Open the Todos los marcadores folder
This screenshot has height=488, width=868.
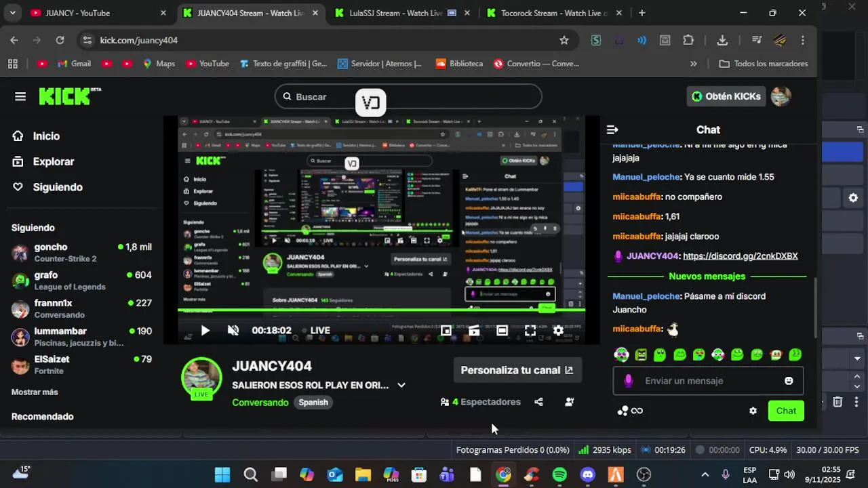(x=763, y=64)
